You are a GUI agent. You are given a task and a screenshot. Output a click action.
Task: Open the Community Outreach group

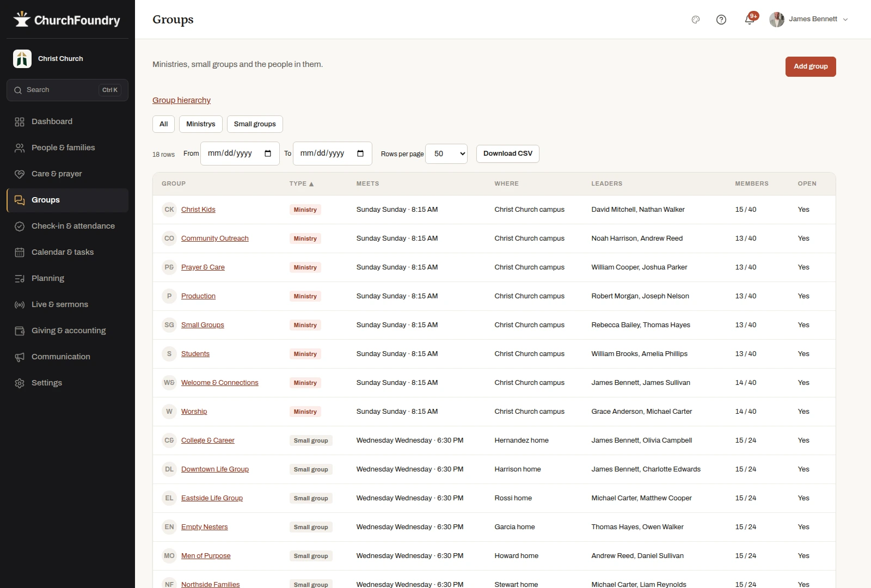(215, 238)
